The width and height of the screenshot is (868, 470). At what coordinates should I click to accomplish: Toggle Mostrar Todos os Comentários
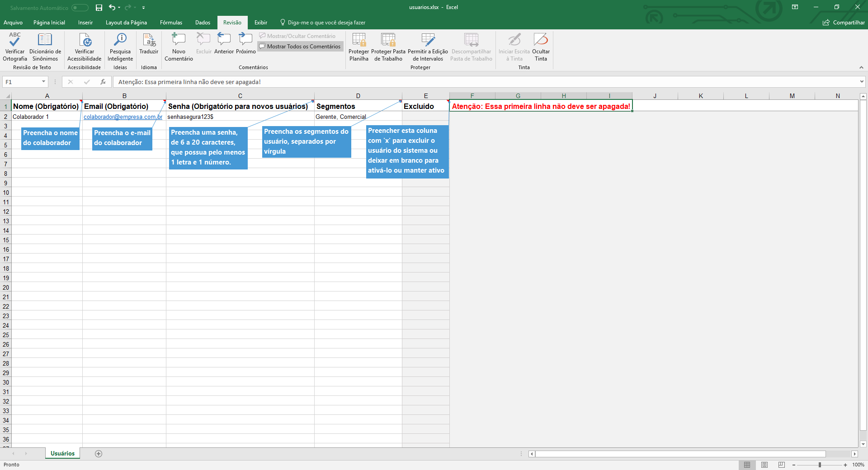tap(300, 47)
